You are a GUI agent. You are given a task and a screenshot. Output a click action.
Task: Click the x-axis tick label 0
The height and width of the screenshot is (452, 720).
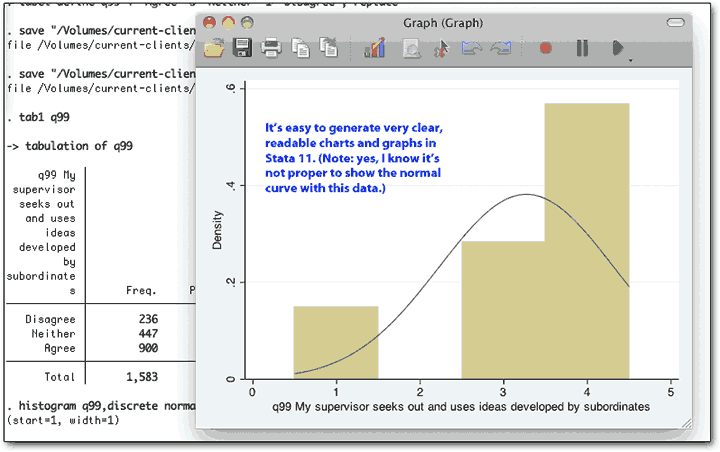pos(252,392)
